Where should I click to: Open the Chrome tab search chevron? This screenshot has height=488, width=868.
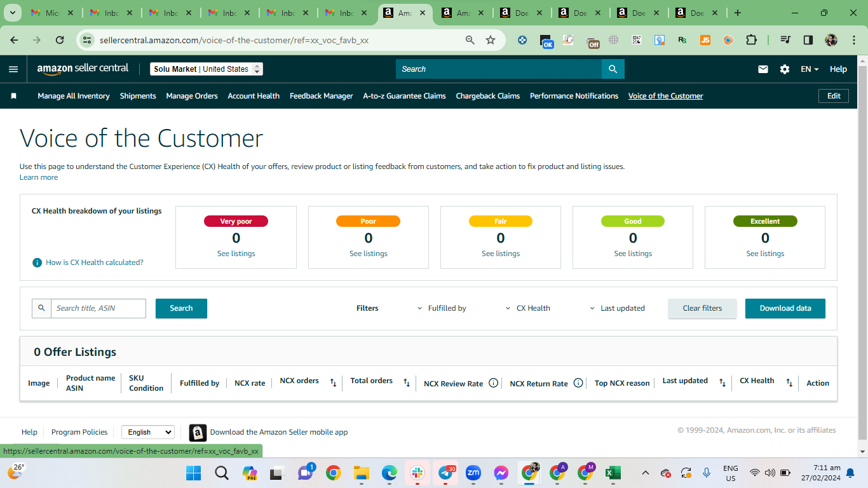(x=13, y=13)
